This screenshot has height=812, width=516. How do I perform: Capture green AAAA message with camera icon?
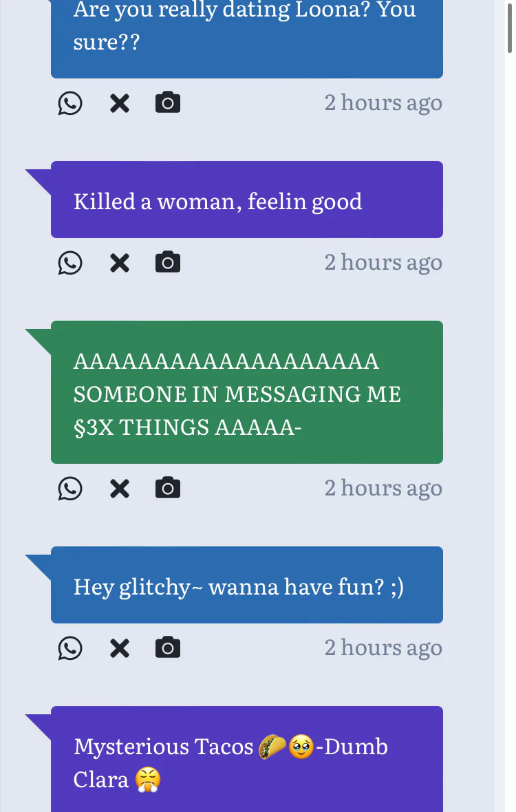[168, 488]
